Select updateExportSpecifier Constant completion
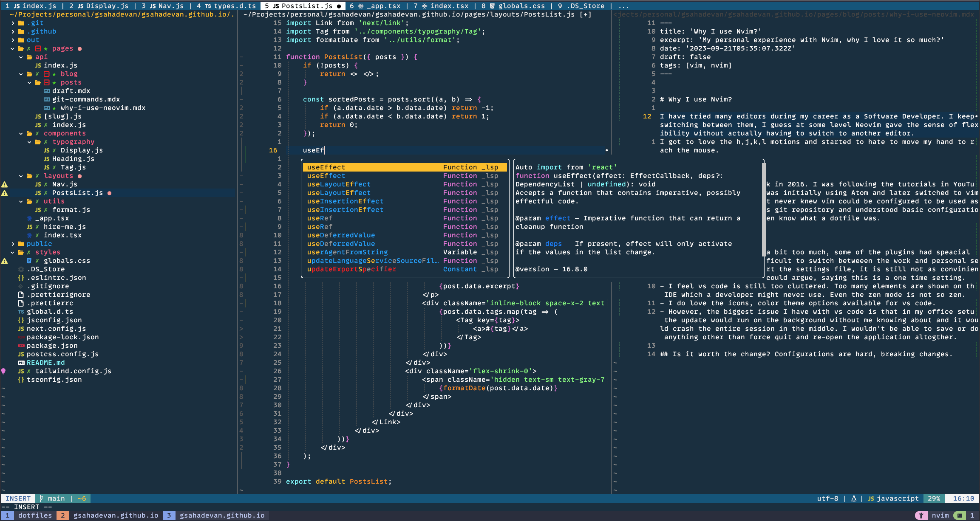Viewport: 980px width, 521px height. click(x=405, y=269)
